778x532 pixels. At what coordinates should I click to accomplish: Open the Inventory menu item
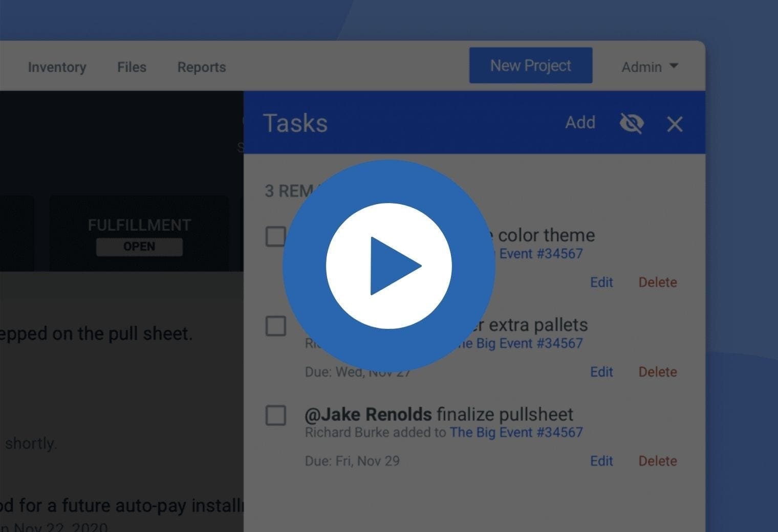click(57, 67)
